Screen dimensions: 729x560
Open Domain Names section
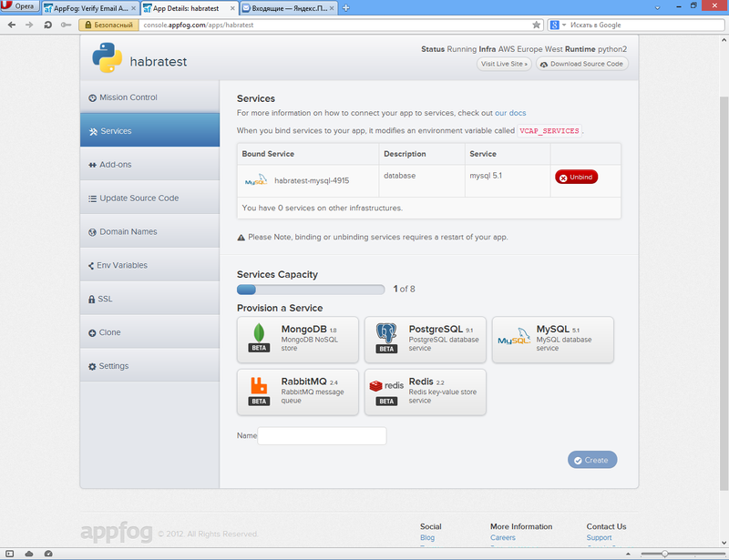click(149, 231)
